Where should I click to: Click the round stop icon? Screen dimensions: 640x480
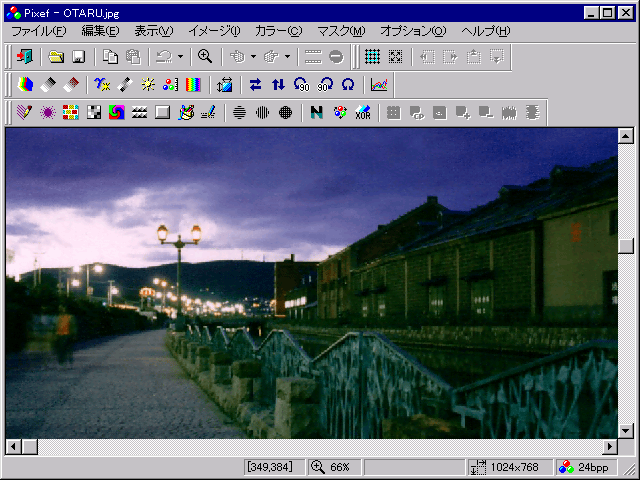click(336, 56)
